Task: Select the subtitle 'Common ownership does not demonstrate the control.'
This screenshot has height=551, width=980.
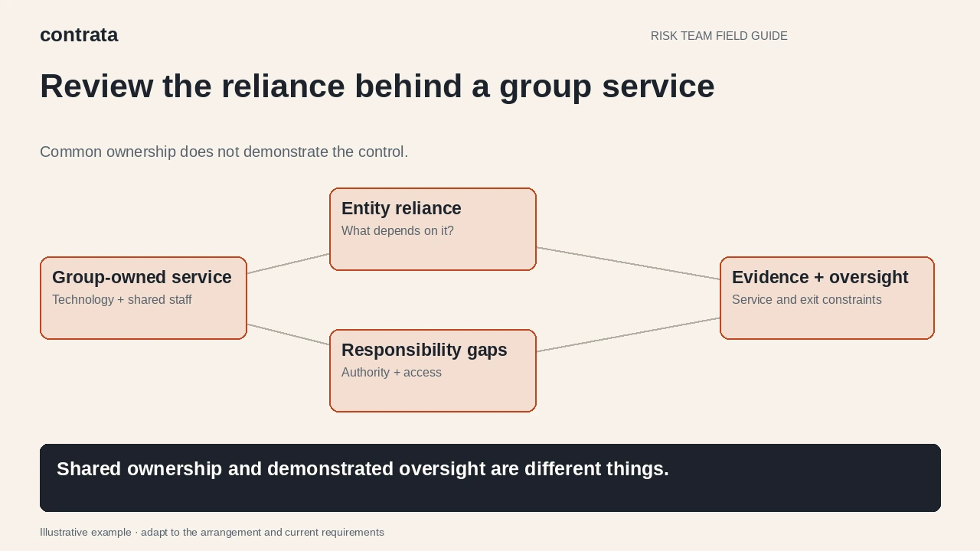Action: click(x=224, y=152)
